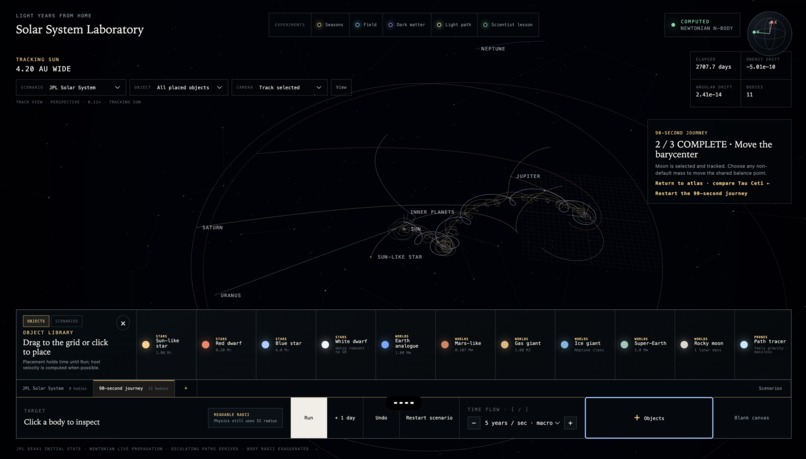Pick the Ice giant world
The width and height of the screenshot is (806, 459).
coord(585,344)
